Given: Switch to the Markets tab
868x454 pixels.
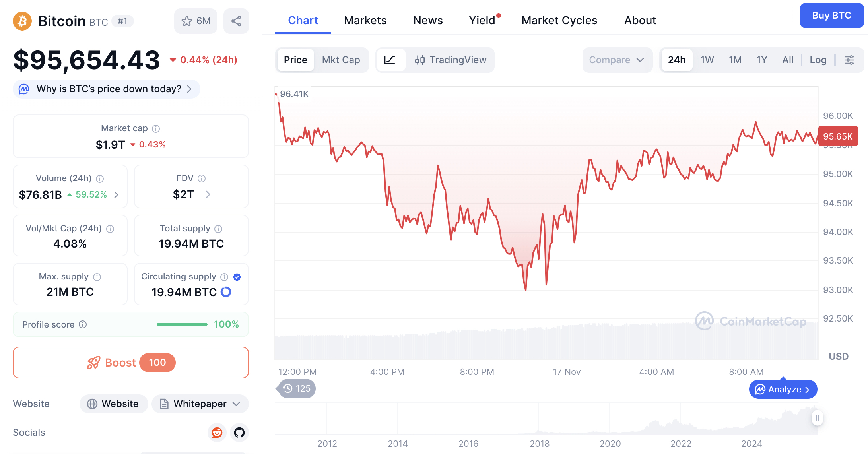Looking at the screenshot, I should [365, 20].
